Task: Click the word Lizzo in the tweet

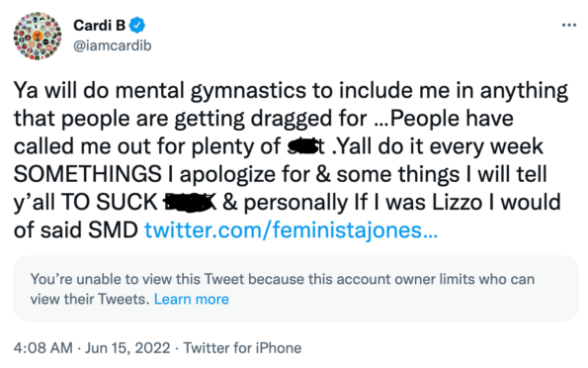Action: click(x=458, y=202)
